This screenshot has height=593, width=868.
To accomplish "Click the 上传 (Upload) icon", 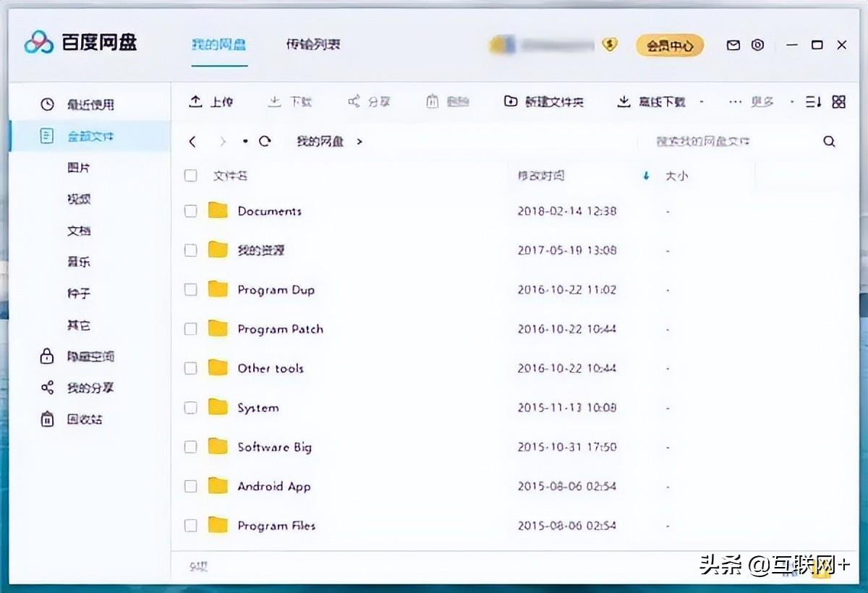I will tap(196, 101).
